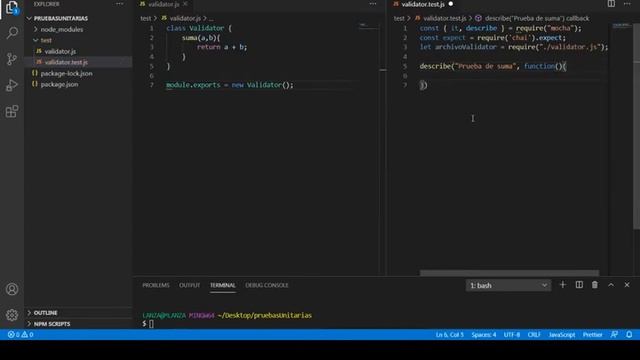Open the 1: bash terminal dropdown

coord(508,285)
